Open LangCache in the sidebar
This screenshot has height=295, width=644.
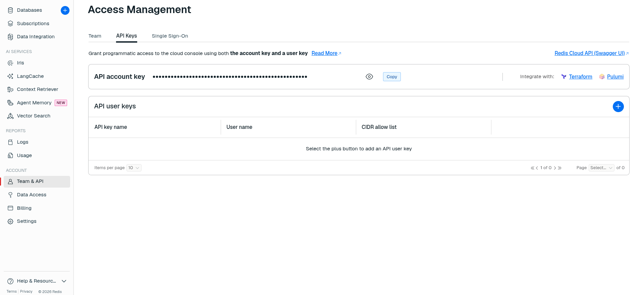[x=37, y=76]
